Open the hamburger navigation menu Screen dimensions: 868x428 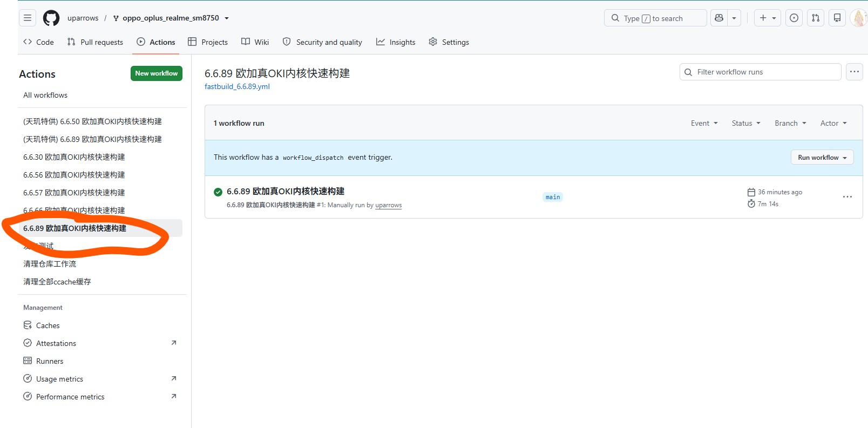pos(28,18)
